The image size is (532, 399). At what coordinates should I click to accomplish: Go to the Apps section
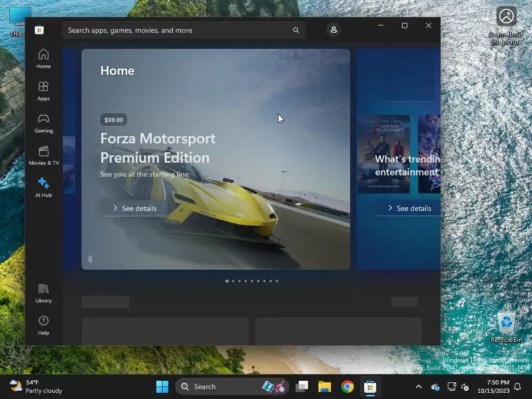(x=44, y=91)
